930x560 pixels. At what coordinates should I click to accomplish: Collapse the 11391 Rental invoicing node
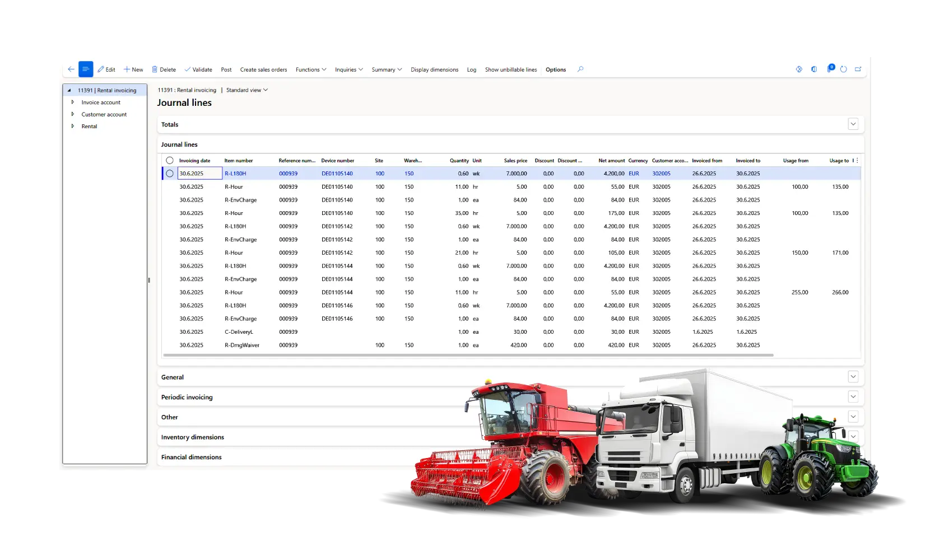(x=69, y=90)
